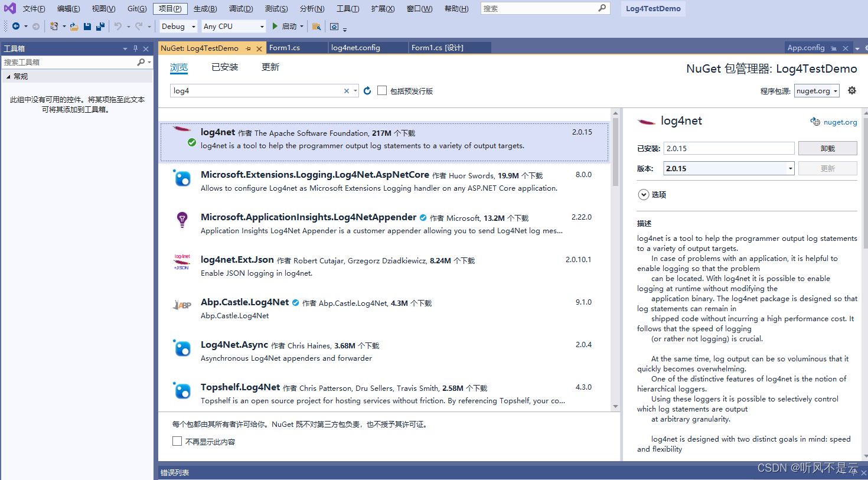Close the NuGet: Log4TestDemo tab
The height and width of the screenshot is (480, 868).
pyautogui.click(x=259, y=48)
